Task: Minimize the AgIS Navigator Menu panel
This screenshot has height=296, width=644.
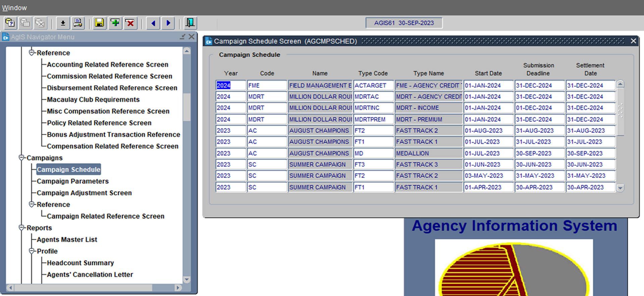Action: pyautogui.click(x=182, y=37)
